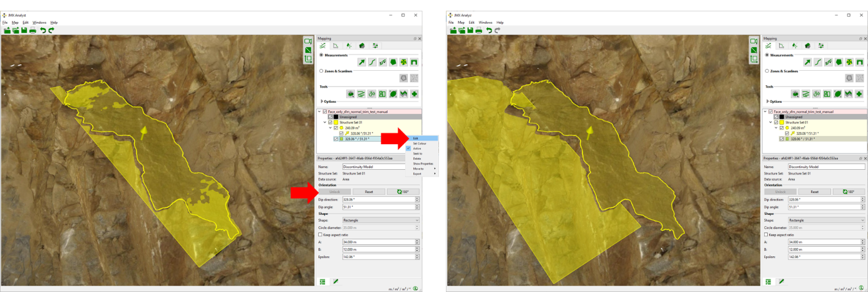Viewport: 868px width, 292px height.
Task: Click the green plus tool icon in right window
Action: pos(860,94)
